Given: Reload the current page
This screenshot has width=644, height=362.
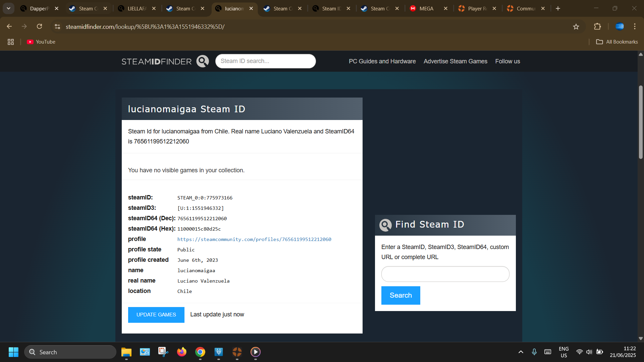Looking at the screenshot, I should 40,26.
